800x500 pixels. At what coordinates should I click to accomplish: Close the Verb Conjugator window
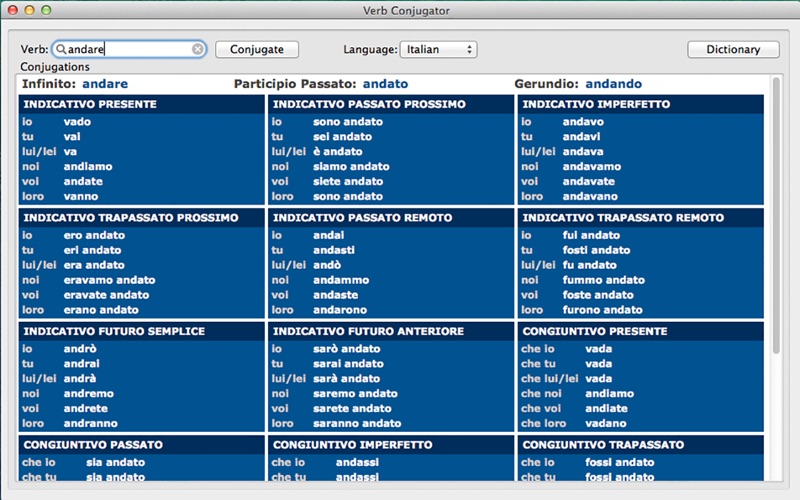click(13, 10)
